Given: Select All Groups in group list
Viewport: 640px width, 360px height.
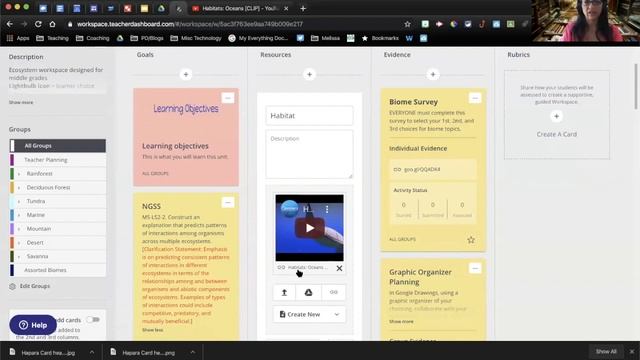Looking at the screenshot, I should pyautogui.click(x=58, y=146).
